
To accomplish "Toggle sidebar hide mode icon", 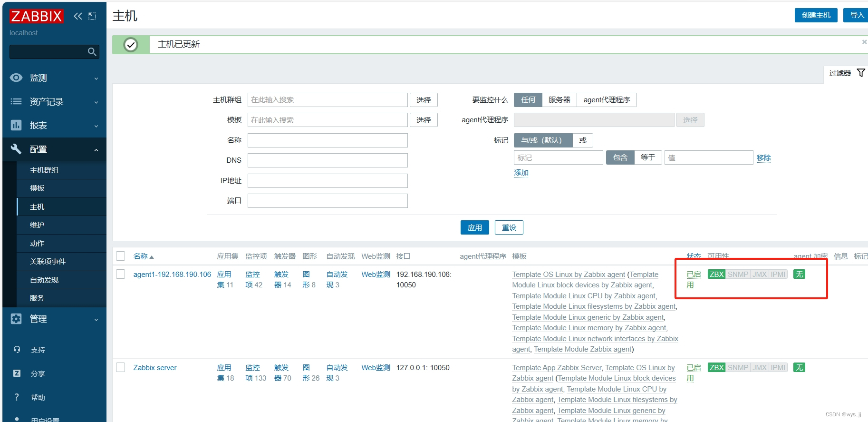I will coord(92,16).
